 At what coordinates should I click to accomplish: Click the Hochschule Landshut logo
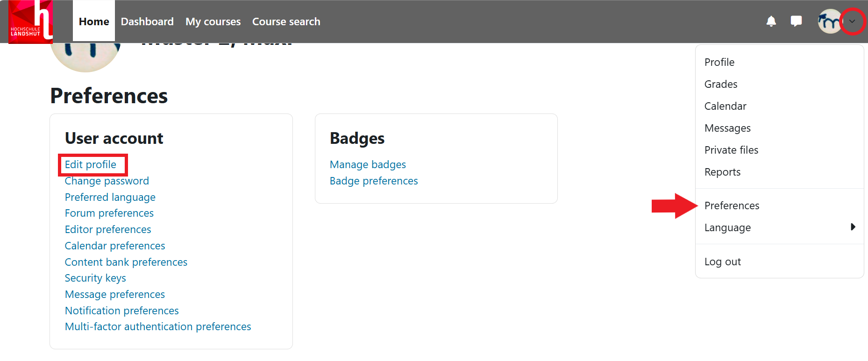(30, 21)
